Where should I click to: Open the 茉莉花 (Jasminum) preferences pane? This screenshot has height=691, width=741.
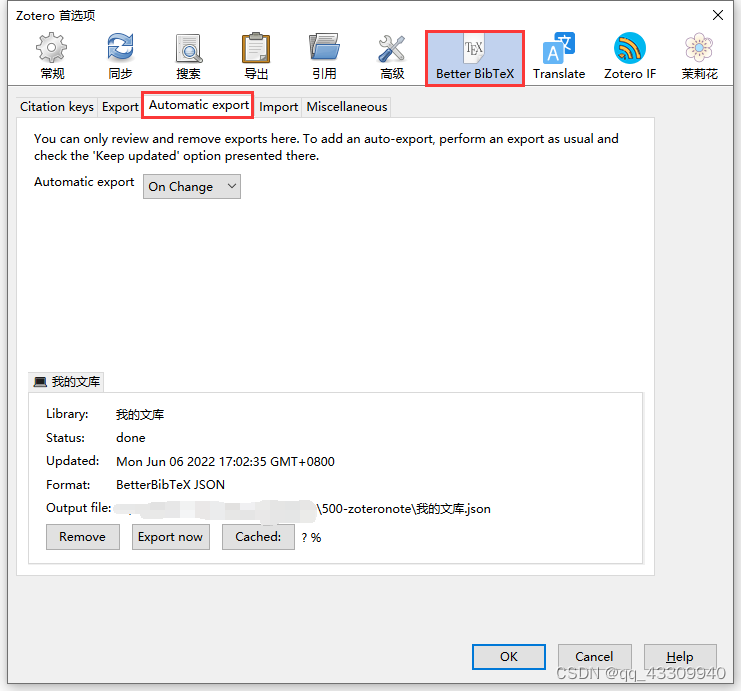(699, 56)
